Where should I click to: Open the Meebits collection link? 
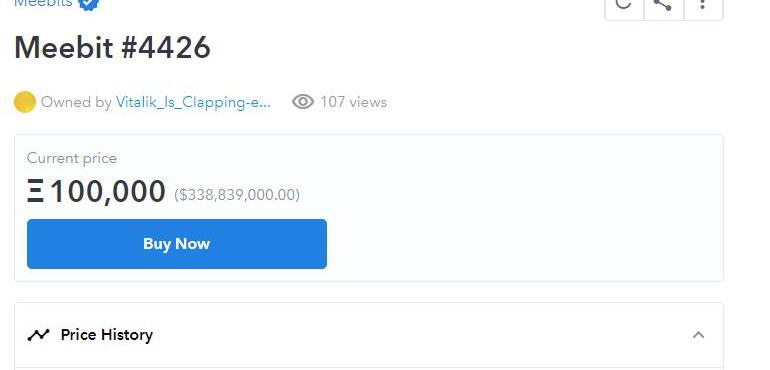(x=43, y=3)
